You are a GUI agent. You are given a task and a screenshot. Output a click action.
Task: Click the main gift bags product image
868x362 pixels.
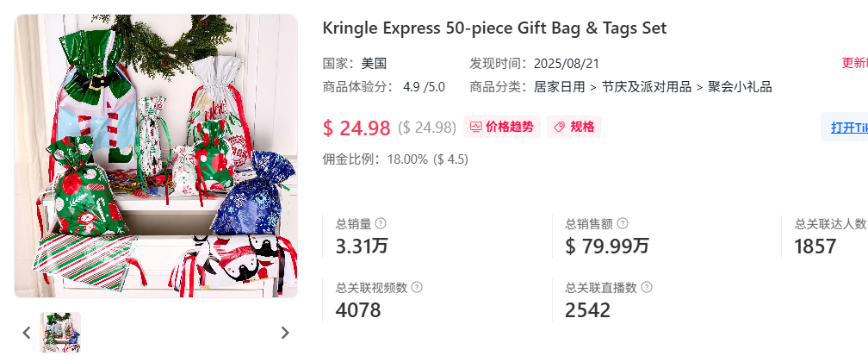click(156, 156)
